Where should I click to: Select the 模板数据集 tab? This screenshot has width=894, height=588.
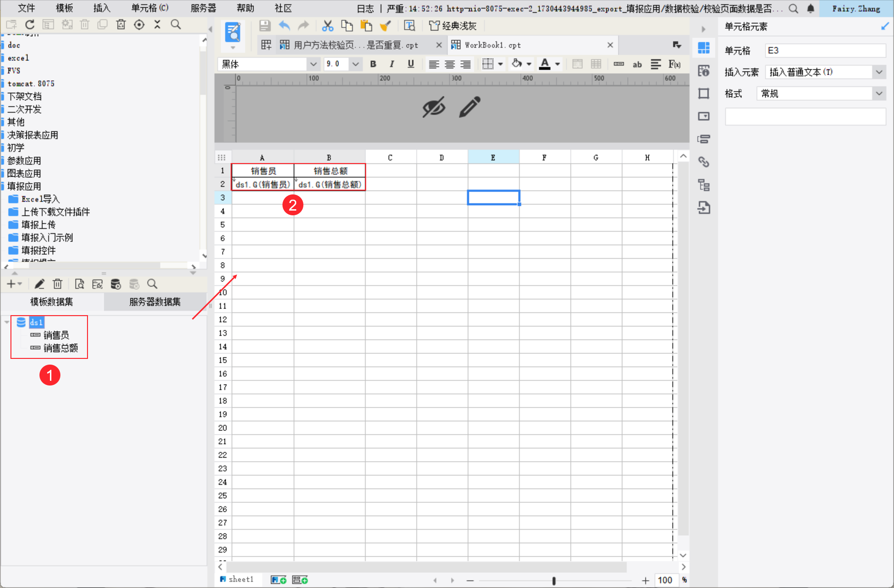(x=52, y=302)
